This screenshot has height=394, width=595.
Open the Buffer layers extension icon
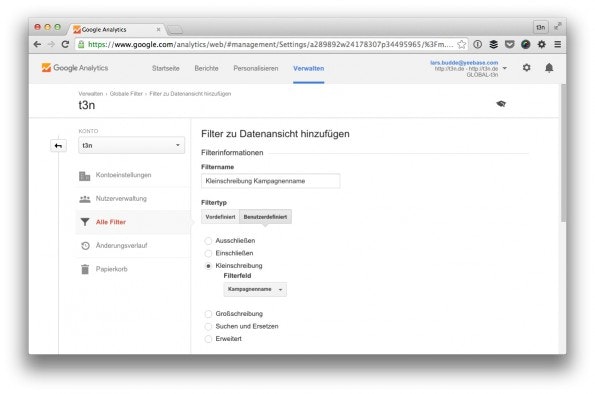coord(493,44)
